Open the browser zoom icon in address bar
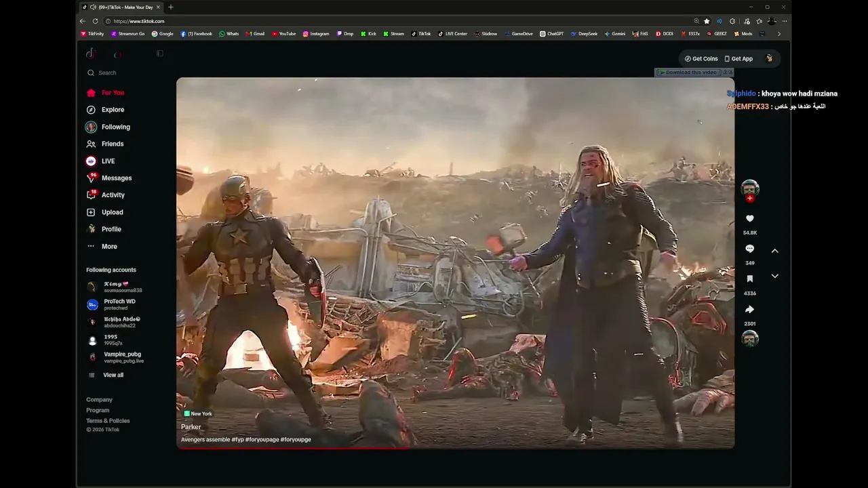This screenshot has width=868, height=488. coord(696,21)
